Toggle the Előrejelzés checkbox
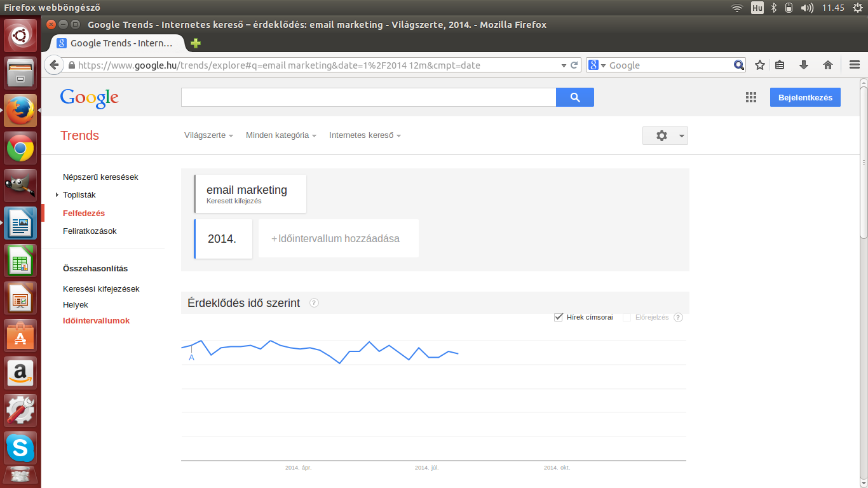868x488 pixels. click(x=627, y=317)
